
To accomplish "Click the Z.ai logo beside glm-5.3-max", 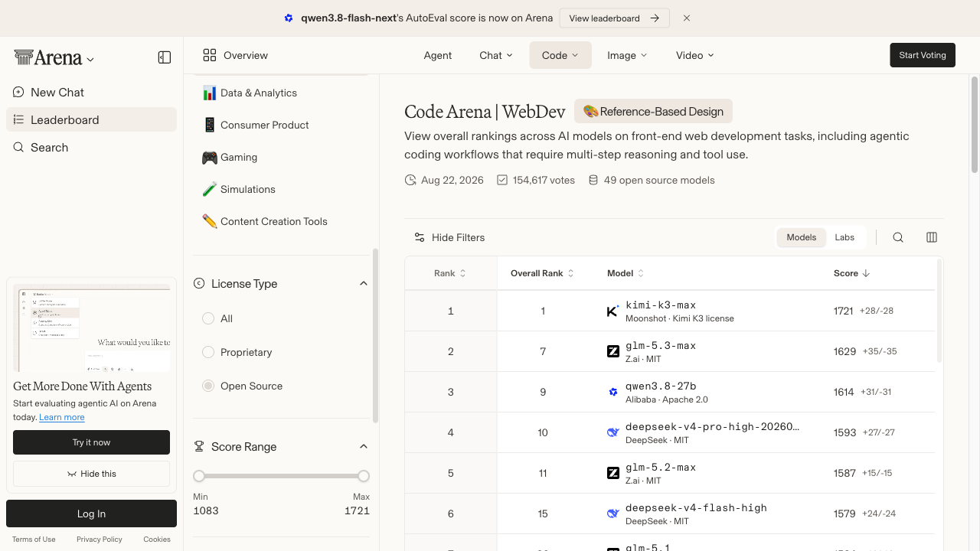I will coord(613,351).
